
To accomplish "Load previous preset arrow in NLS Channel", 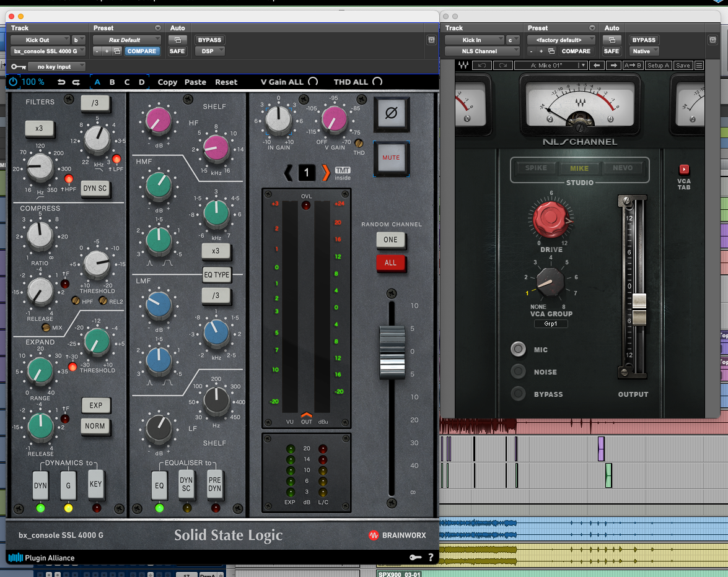I will coord(597,66).
